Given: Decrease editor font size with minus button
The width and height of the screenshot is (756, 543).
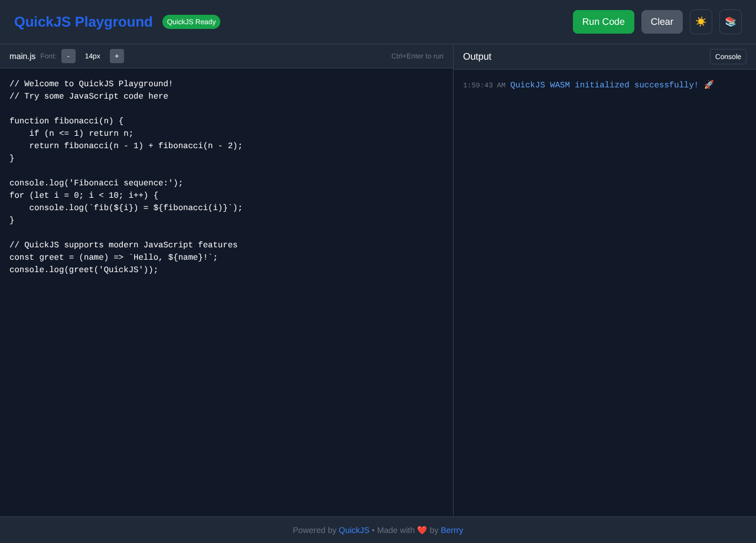Looking at the screenshot, I should pos(68,56).
